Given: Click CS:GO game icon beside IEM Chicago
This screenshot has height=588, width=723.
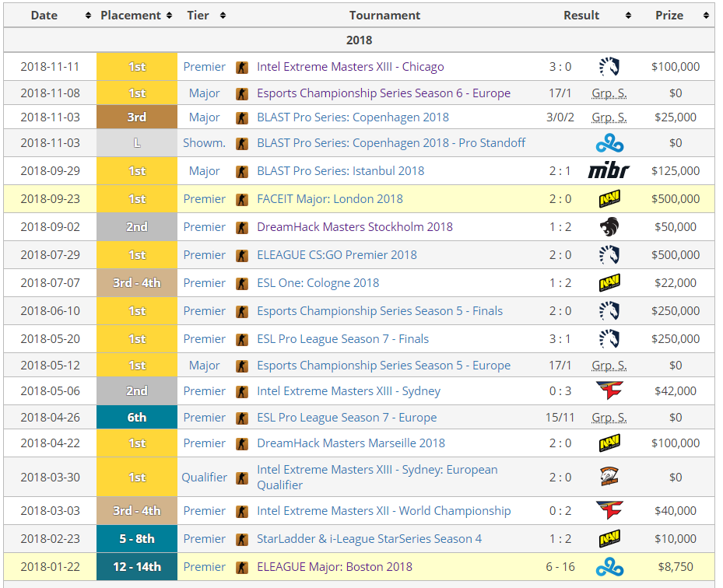Looking at the screenshot, I should point(242,68).
